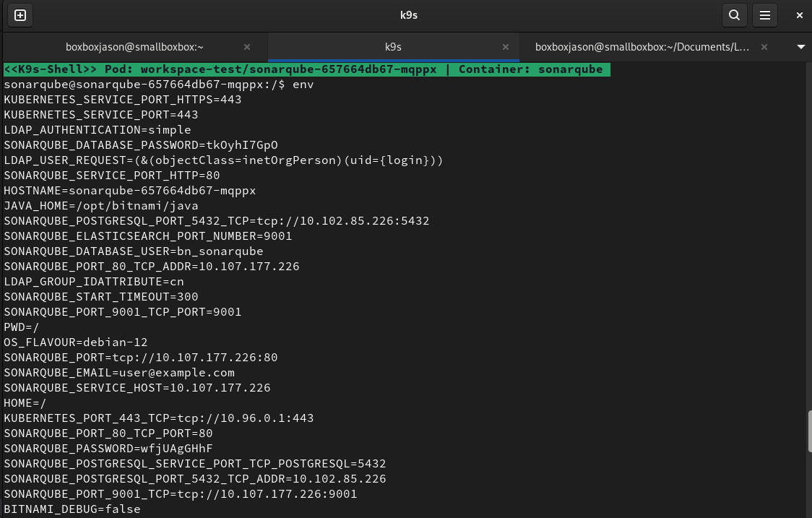Click the SONARQUBE_PORT=tcp://10.107.177.226:80 line
The height and width of the screenshot is (518, 812).
click(x=141, y=358)
